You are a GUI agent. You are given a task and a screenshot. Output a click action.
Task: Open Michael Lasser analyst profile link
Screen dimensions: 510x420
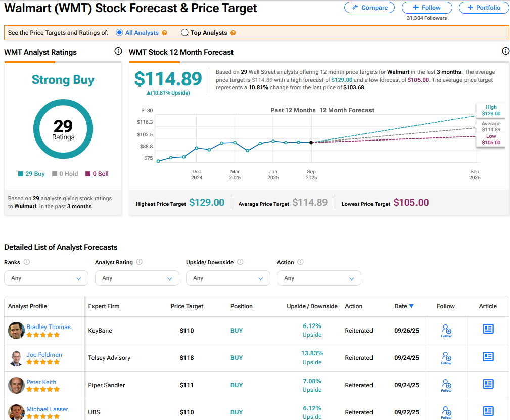click(47, 409)
